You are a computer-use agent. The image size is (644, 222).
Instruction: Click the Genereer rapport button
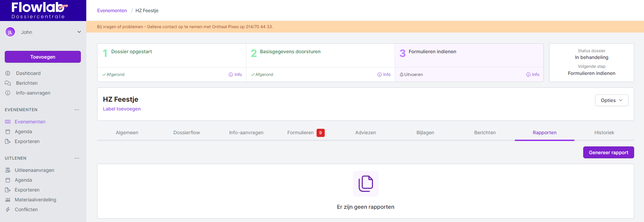(x=608, y=153)
